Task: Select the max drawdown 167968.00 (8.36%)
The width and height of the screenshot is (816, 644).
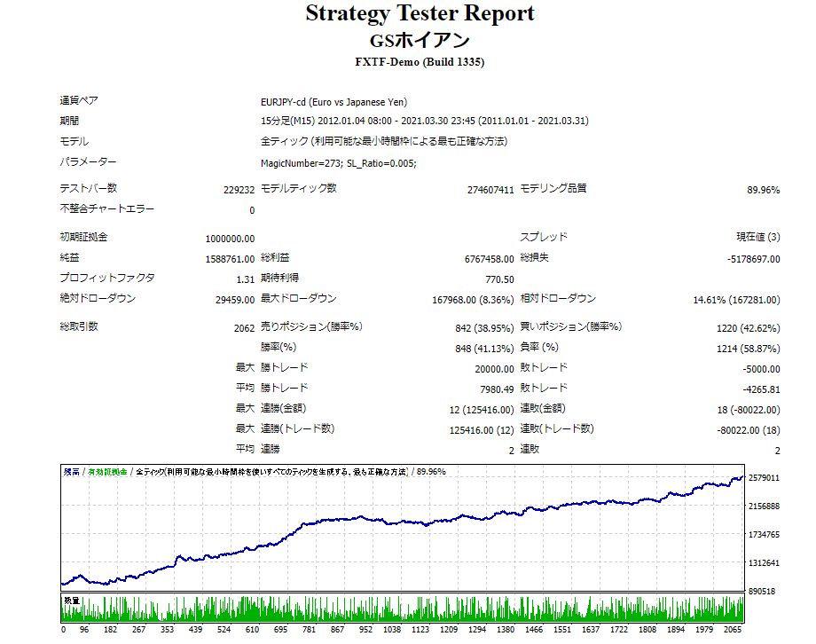Action: (x=473, y=300)
